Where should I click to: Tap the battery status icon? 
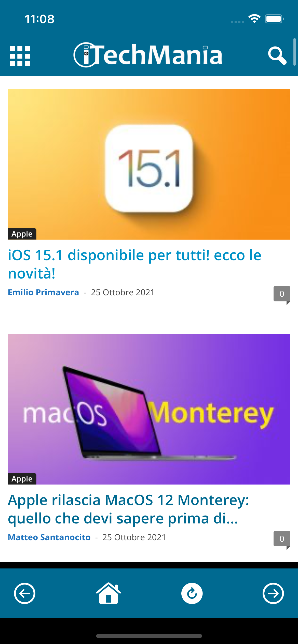(x=275, y=19)
